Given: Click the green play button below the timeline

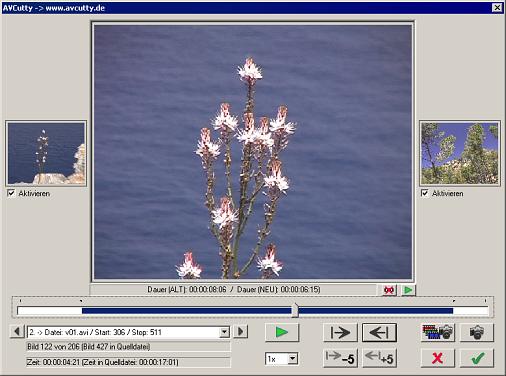Looking at the screenshot, I should [282, 332].
